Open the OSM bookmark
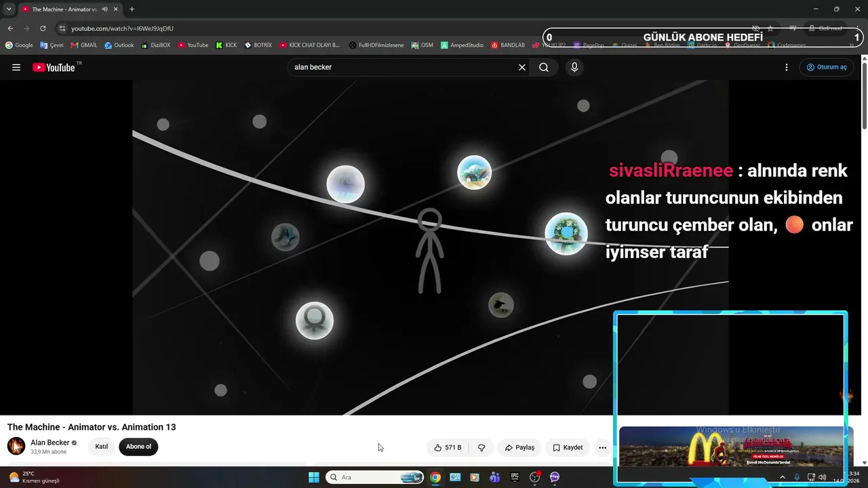 coord(422,45)
